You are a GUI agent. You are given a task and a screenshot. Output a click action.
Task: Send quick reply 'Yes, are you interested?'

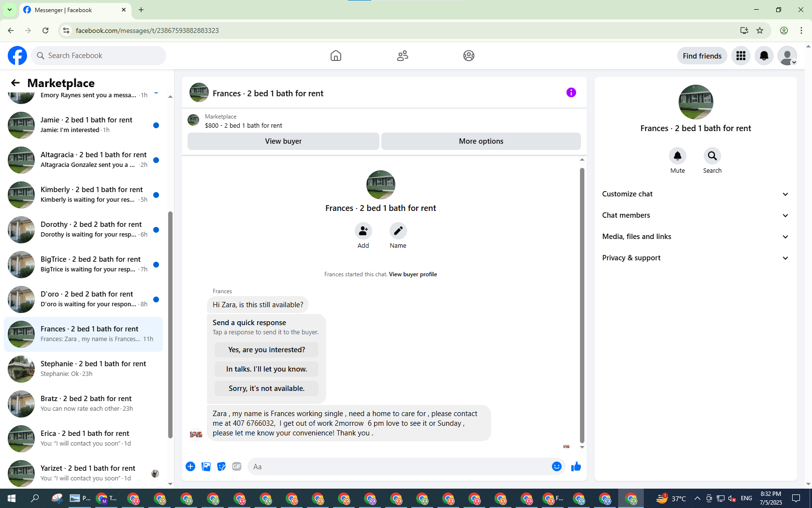[266, 350]
